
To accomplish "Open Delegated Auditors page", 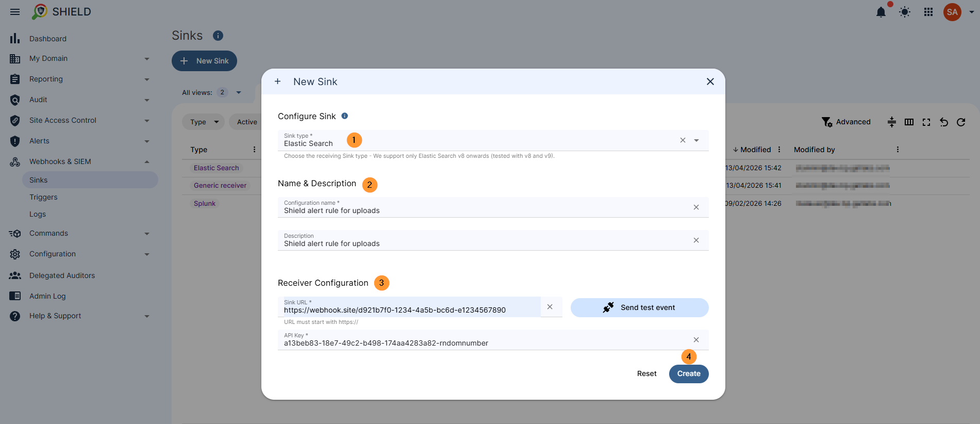I will click(x=62, y=275).
